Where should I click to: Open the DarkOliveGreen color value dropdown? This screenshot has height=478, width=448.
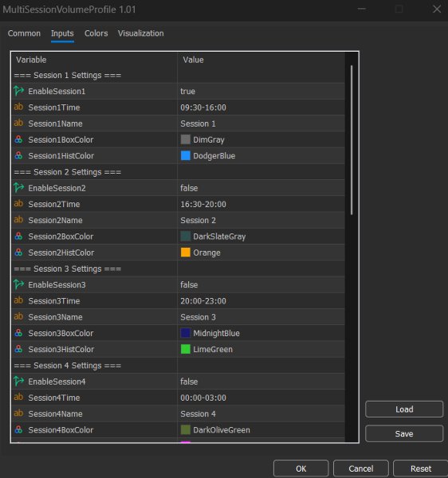point(261,430)
